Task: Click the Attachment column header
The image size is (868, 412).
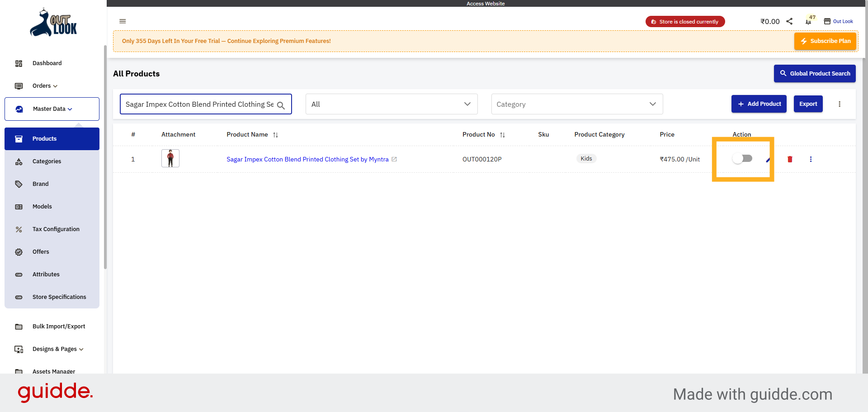Action: pyautogui.click(x=178, y=135)
